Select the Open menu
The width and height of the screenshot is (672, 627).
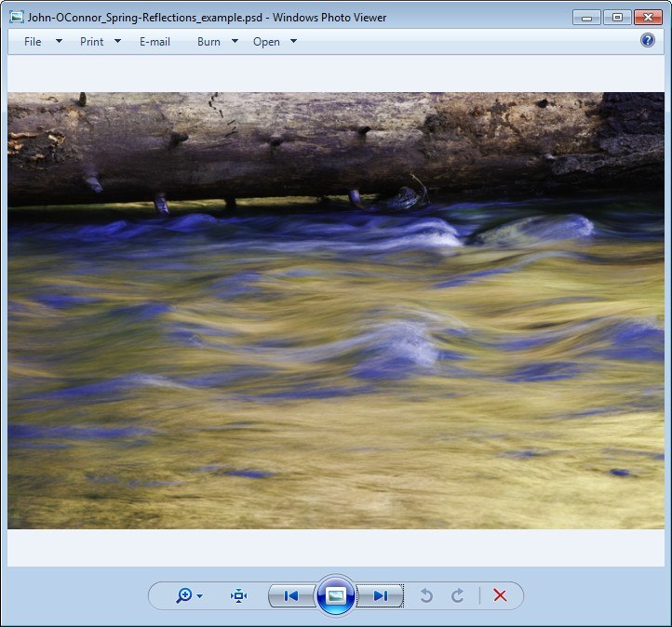point(266,42)
